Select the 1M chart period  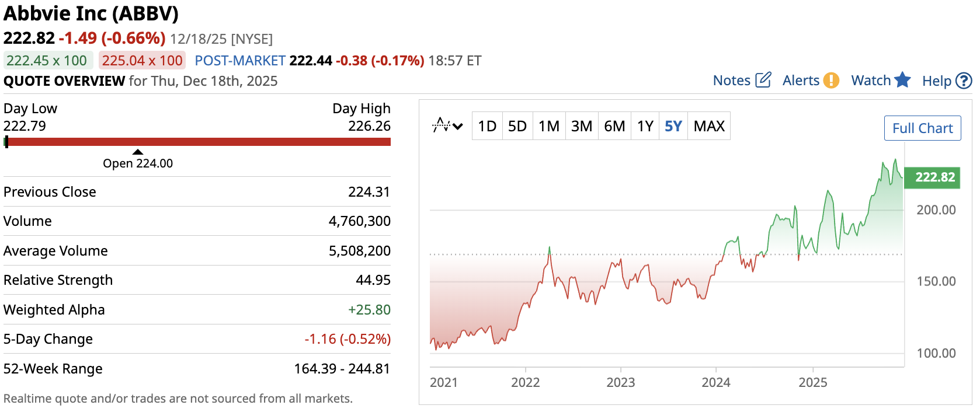point(549,126)
